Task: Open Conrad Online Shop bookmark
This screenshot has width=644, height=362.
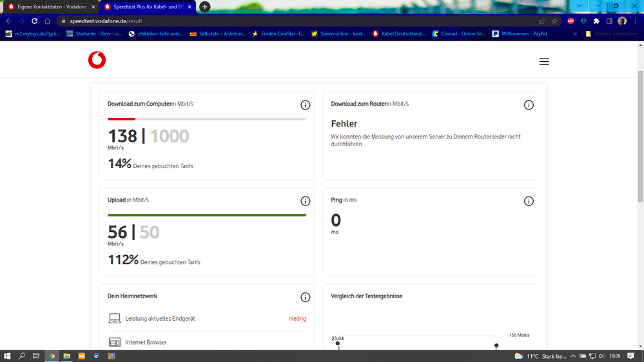Action: [459, 34]
